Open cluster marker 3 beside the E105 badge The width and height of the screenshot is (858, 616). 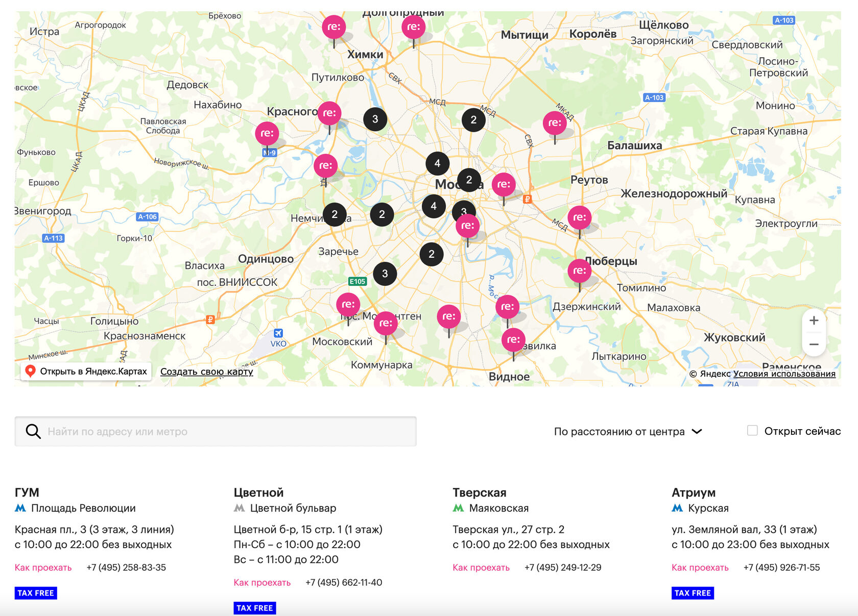pos(385,274)
